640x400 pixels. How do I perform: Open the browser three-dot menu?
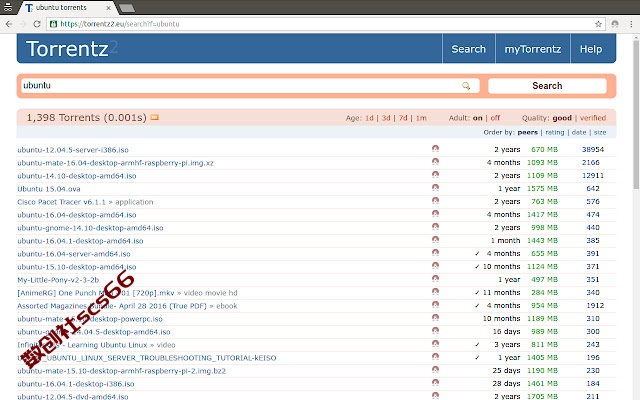click(631, 24)
